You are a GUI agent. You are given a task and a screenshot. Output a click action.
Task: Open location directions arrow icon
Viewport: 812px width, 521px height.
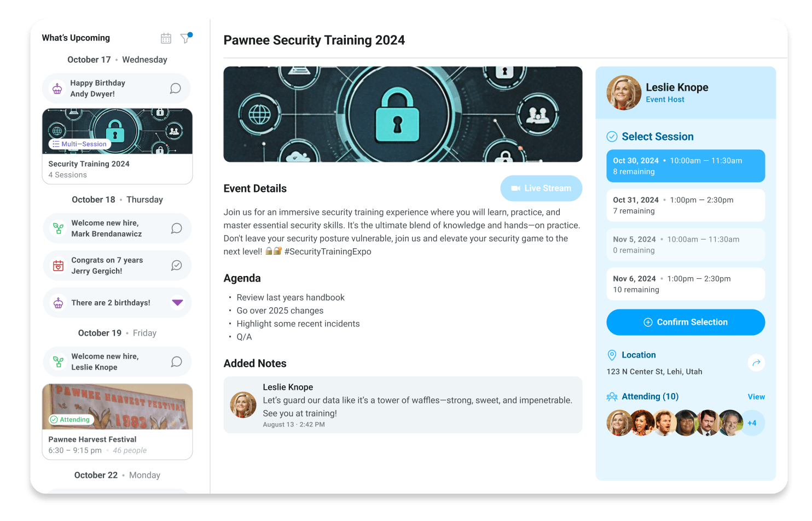[756, 362]
